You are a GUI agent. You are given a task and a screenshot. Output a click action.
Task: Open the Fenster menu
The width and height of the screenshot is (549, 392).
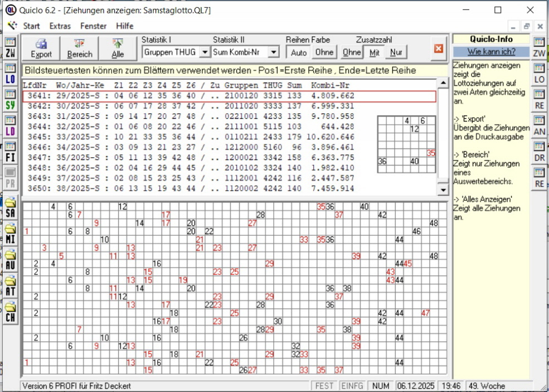[93, 26]
